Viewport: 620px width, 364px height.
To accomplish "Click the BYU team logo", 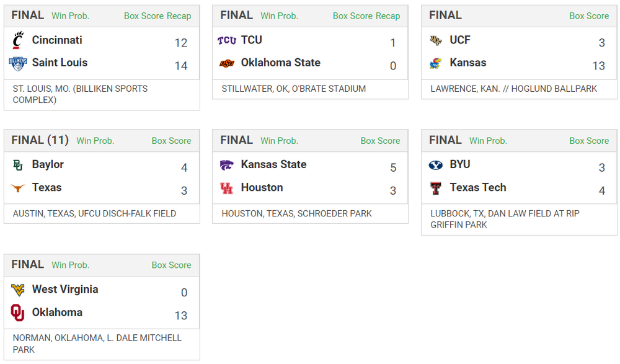I will coord(436,165).
